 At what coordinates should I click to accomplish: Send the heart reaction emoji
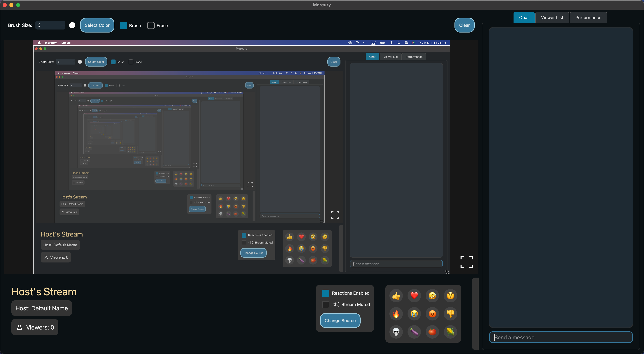[414, 296]
